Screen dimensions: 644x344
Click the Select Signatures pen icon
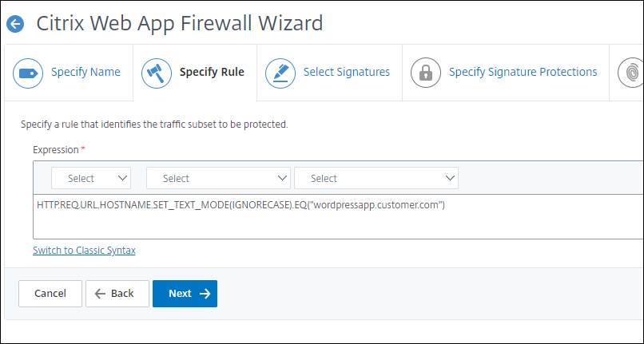coord(280,73)
